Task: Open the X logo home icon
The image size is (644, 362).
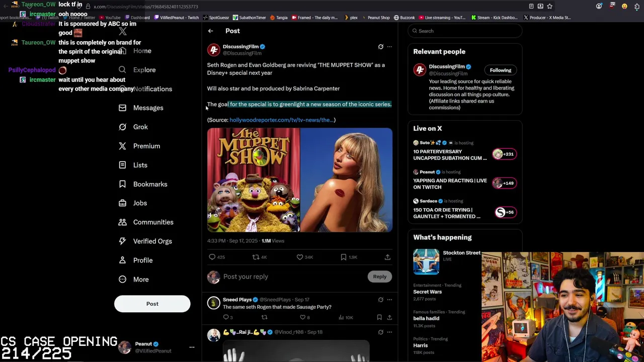Action: [x=123, y=32]
